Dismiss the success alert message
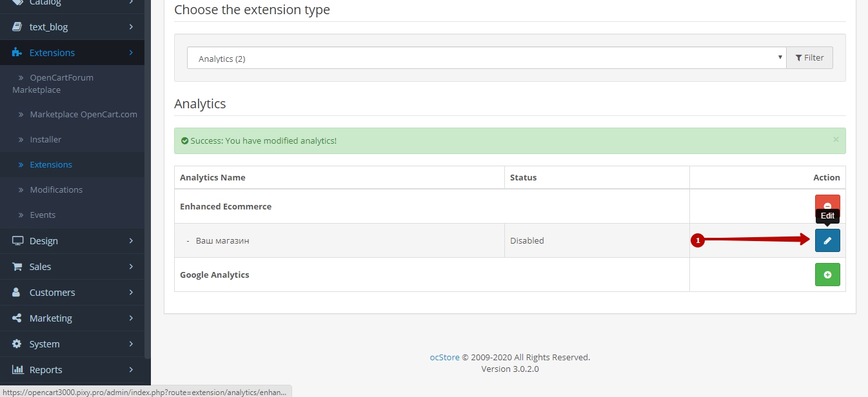 pos(836,139)
